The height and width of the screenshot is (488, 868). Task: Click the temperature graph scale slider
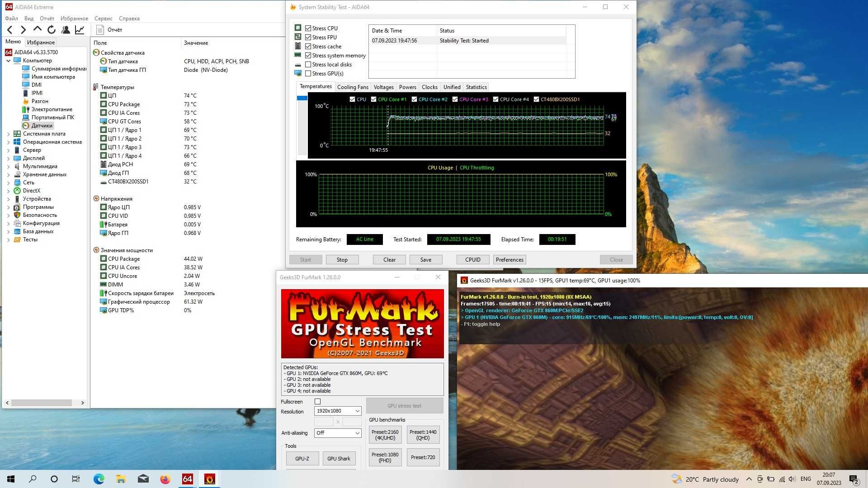(x=302, y=98)
